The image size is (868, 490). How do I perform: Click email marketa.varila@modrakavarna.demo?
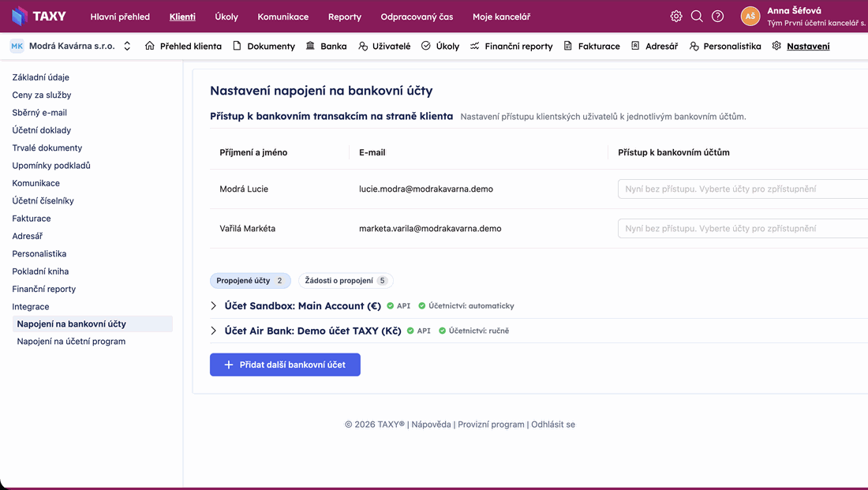pos(430,228)
